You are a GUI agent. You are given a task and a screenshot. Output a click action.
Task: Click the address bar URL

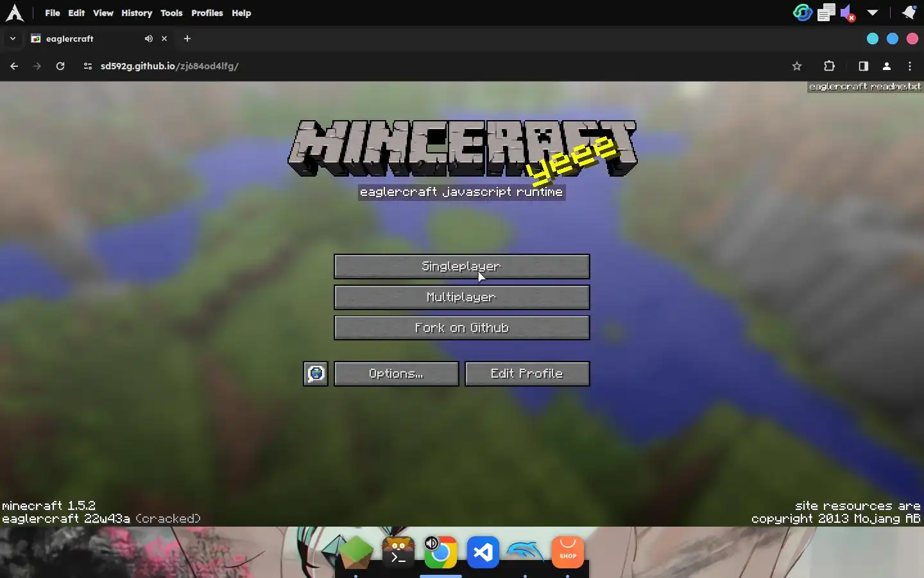point(169,66)
